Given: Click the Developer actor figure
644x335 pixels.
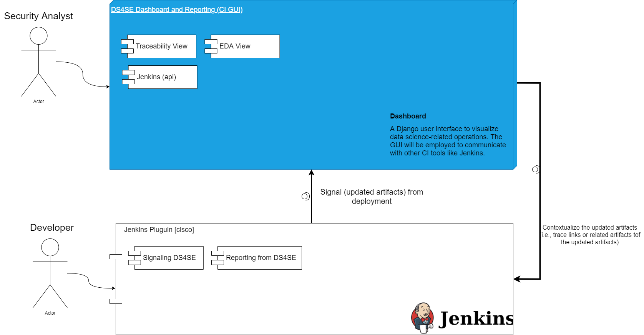Looking at the screenshot, I should [50, 273].
